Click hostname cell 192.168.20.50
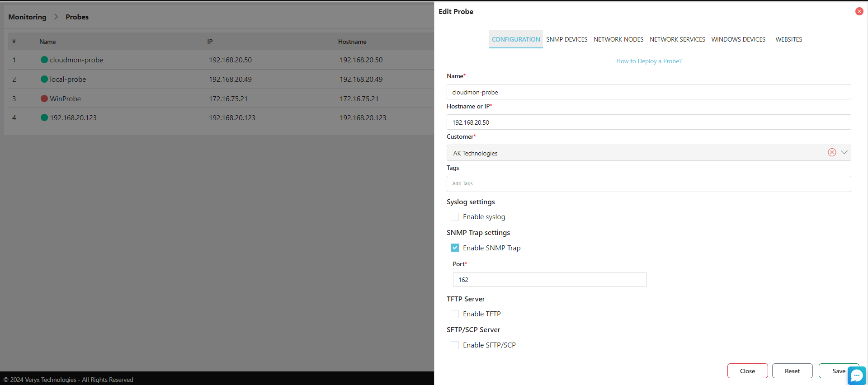This screenshot has height=385, width=868. (361, 60)
